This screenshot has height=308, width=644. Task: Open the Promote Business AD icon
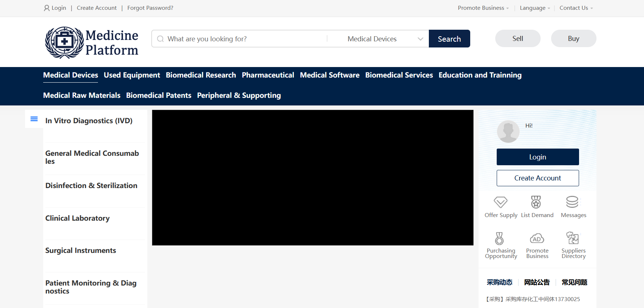[x=537, y=238]
